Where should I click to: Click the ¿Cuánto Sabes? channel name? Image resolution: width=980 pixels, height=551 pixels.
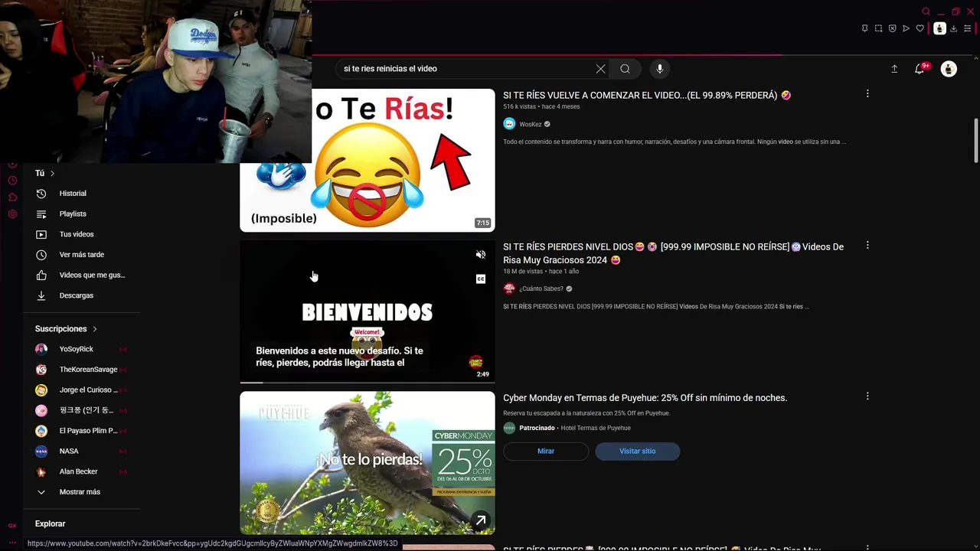coord(541,289)
